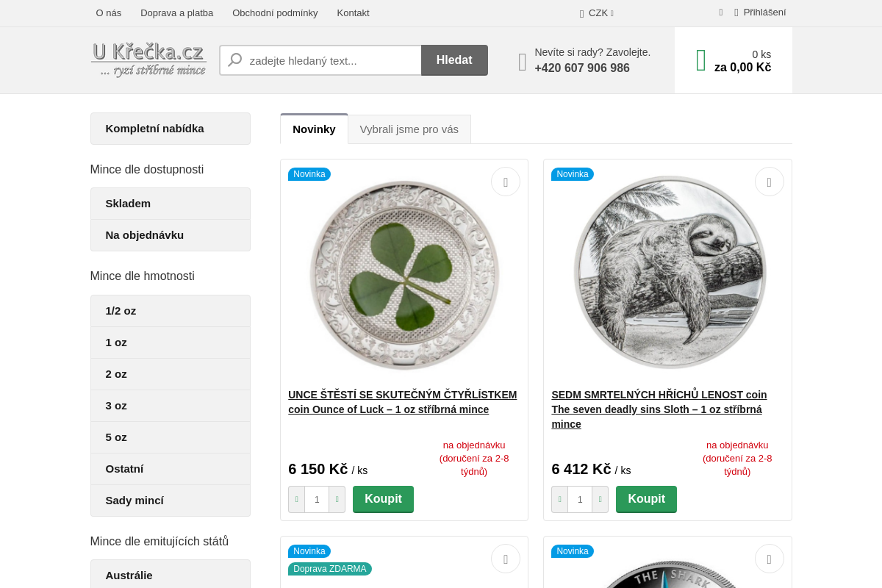Click the cart total za 0,00 Kč

pyautogui.click(x=742, y=68)
